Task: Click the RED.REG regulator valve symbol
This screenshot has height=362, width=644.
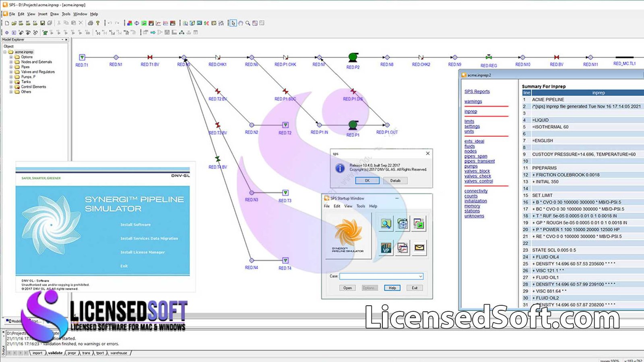Action: pos(489,57)
